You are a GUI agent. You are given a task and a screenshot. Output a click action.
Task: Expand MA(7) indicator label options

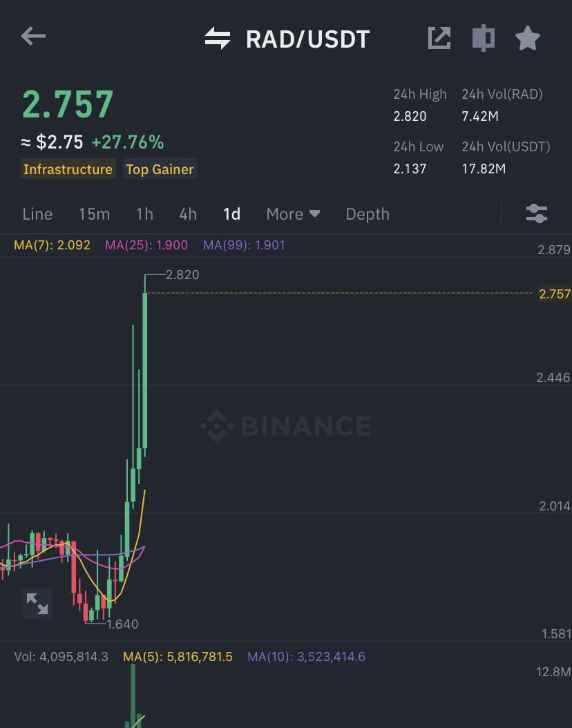click(52, 245)
